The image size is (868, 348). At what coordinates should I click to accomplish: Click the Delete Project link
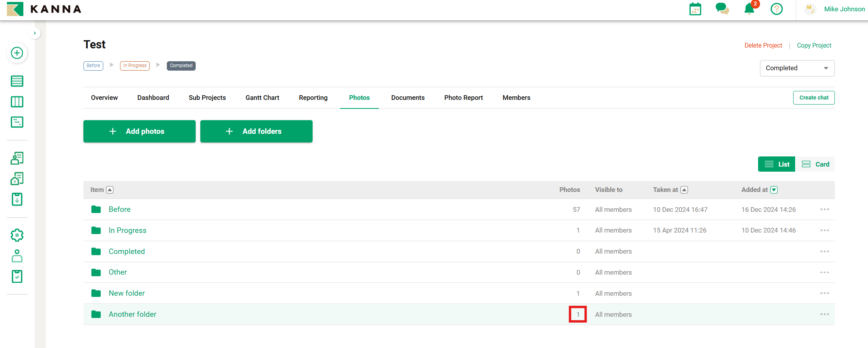[763, 46]
